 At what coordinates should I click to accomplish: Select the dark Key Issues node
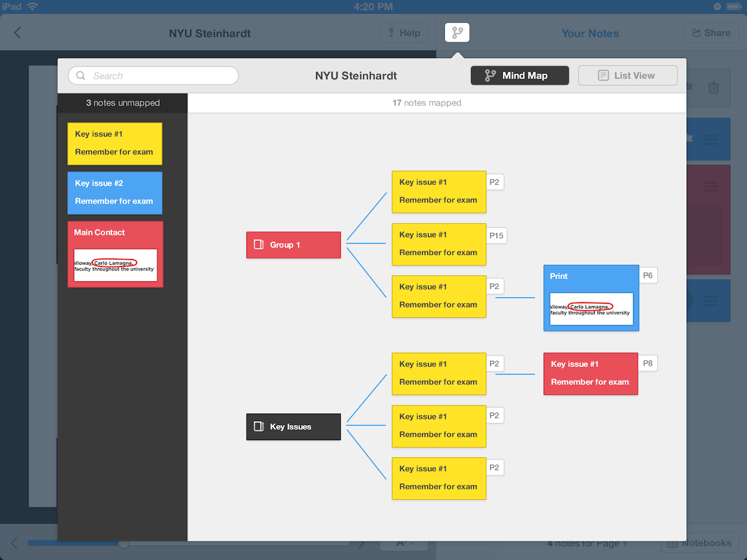294,427
